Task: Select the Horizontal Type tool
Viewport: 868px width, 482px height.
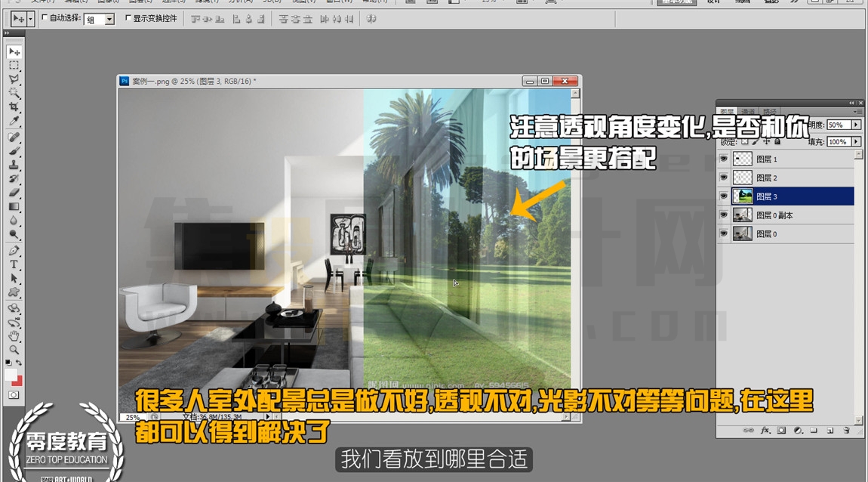Action: pos(14,264)
